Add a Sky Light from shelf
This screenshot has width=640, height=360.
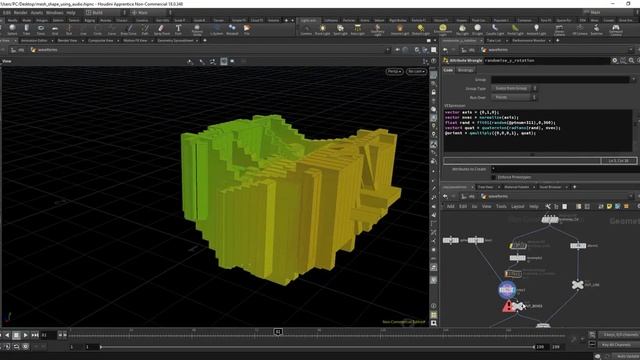coord(462,29)
